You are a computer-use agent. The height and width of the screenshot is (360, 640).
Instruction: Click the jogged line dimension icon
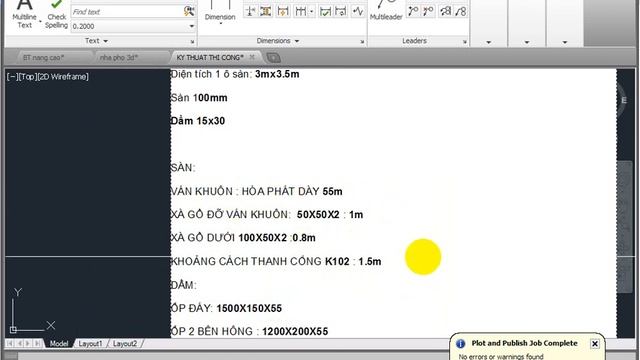click(x=358, y=11)
